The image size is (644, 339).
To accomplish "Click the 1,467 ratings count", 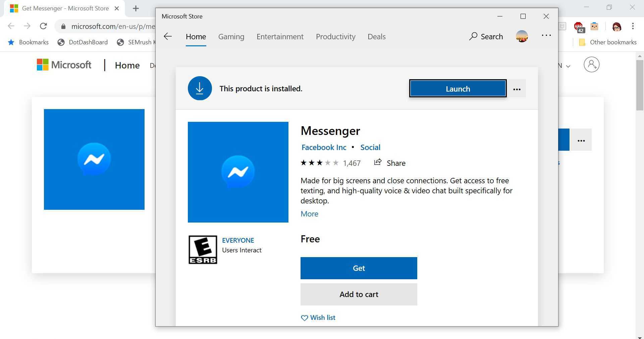I will pos(352,163).
